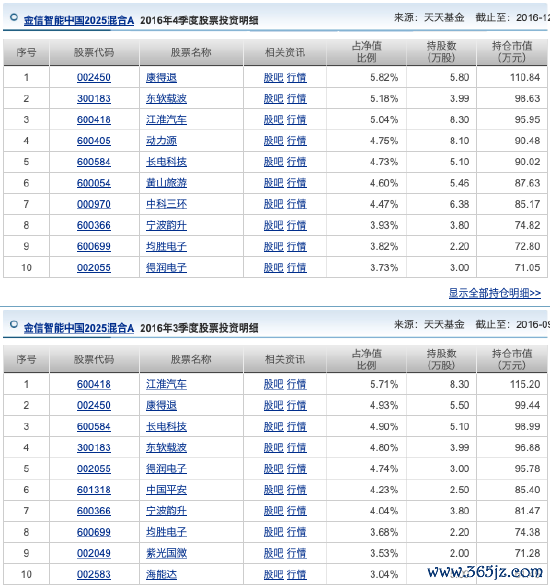Open 东软载波 stock name in 4季度 table
Viewport: 550px width, 587px height.
[166, 98]
